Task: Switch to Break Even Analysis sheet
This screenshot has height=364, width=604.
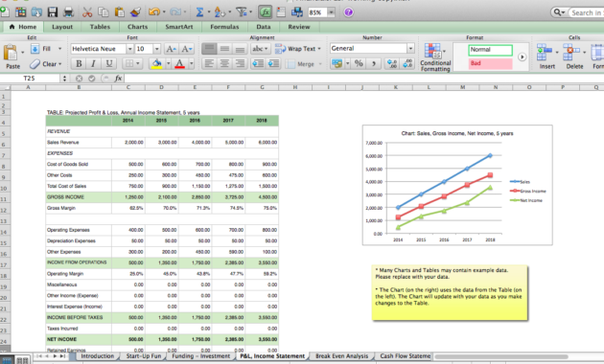Action: click(x=341, y=356)
